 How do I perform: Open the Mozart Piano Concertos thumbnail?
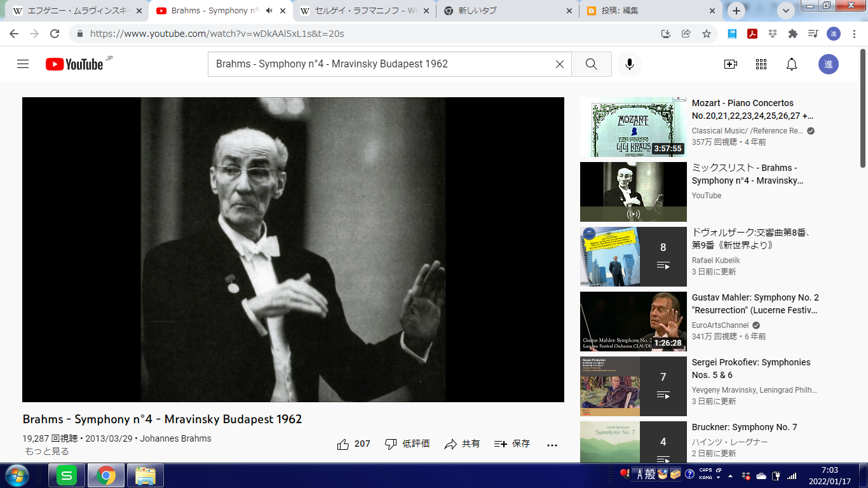click(634, 127)
